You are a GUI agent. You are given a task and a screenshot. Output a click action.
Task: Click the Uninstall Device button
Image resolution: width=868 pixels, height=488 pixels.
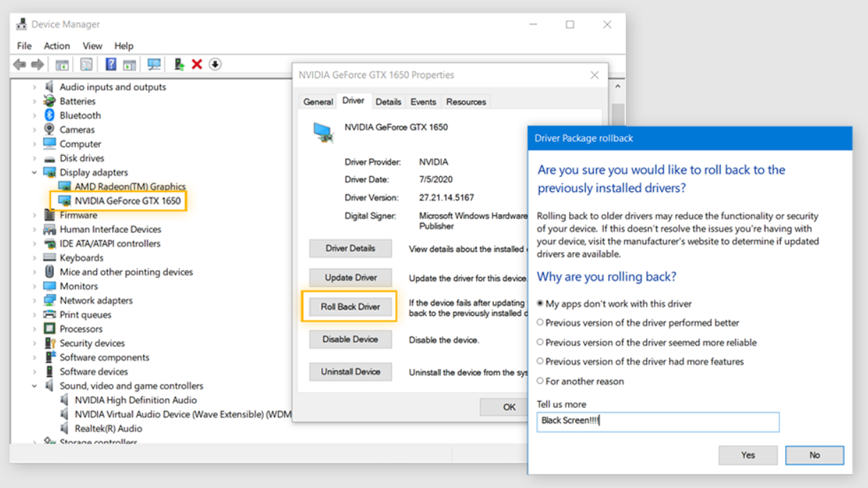[350, 371]
